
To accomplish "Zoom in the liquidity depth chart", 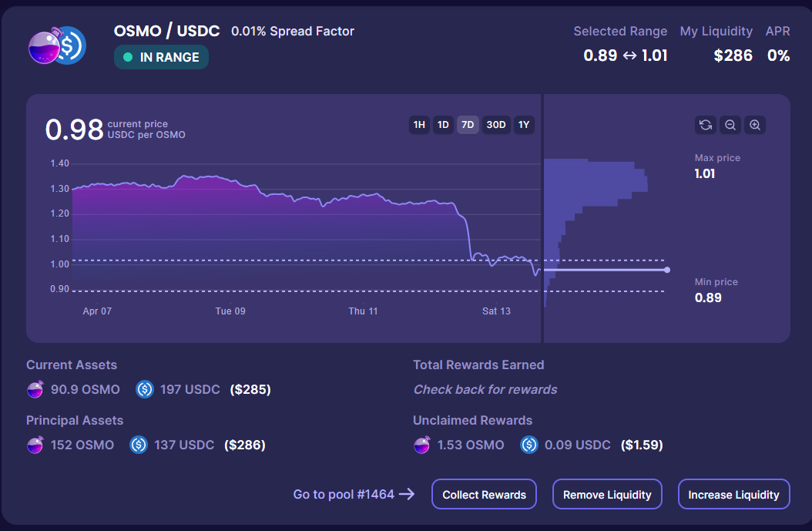I will coord(755,125).
